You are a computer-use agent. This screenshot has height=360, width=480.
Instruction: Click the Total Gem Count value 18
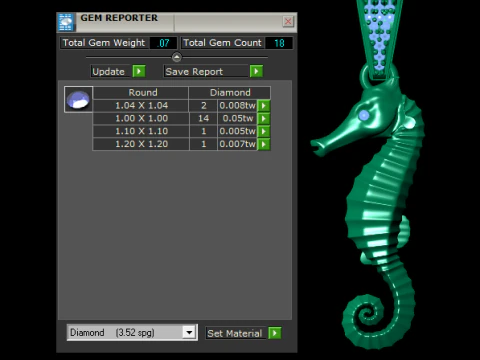pyautogui.click(x=279, y=43)
